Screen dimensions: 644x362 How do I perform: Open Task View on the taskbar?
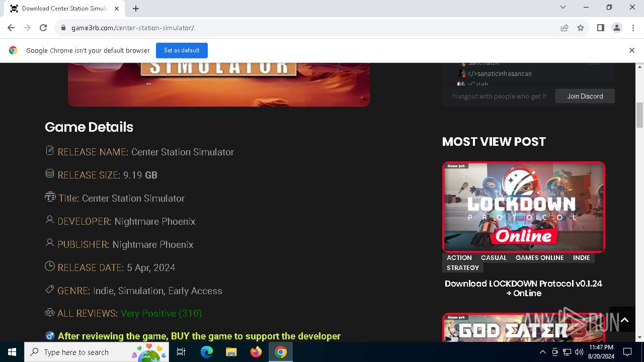coord(181,352)
